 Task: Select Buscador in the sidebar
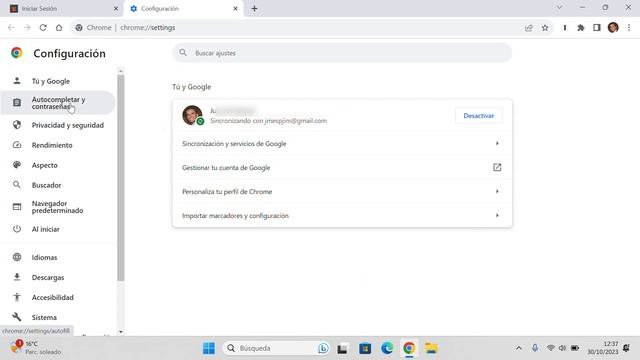[46, 185]
